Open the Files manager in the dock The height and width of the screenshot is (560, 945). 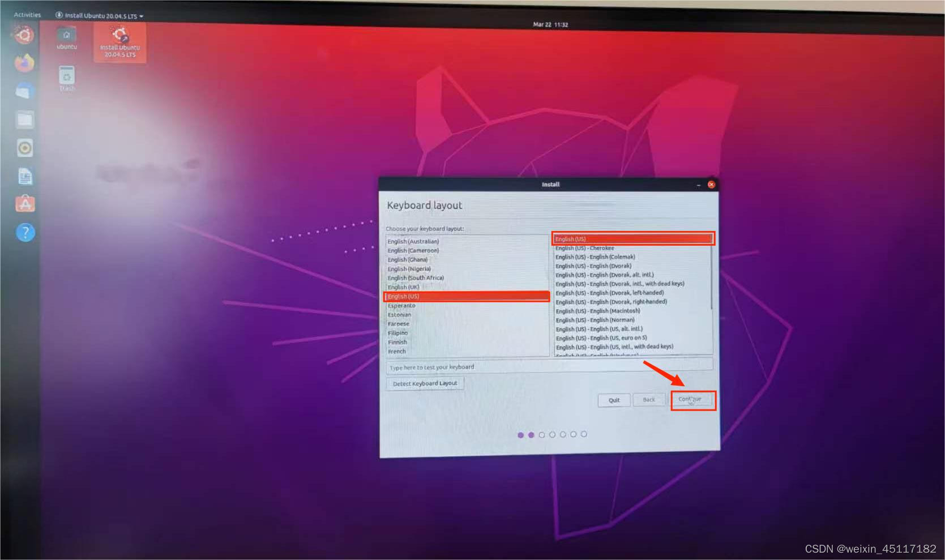click(24, 119)
